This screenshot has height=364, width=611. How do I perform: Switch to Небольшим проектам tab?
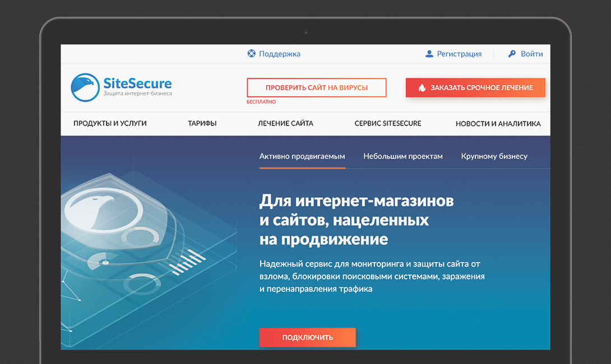coord(403,156)
